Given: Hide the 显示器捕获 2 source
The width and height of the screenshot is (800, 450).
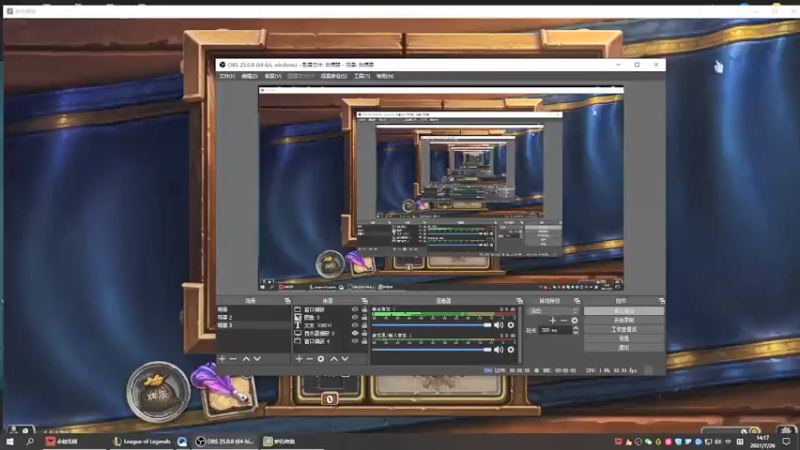Looking at the screenshot, I should click(x=355, y=333).
